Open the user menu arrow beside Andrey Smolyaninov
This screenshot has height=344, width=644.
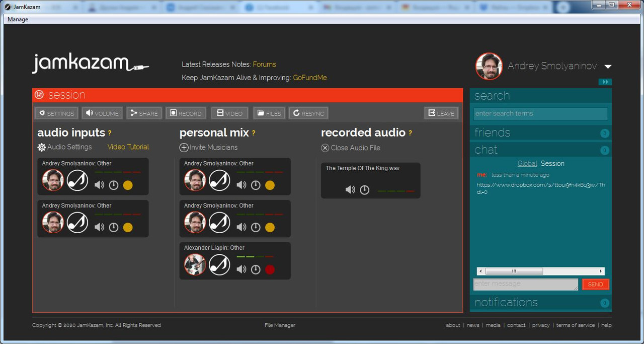point(608,66)
